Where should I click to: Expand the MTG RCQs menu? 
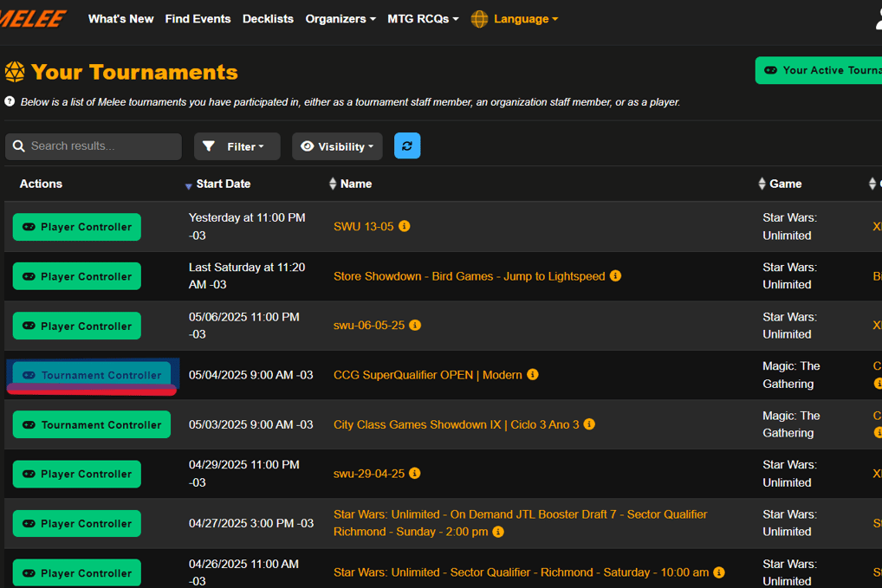(423, 19)
